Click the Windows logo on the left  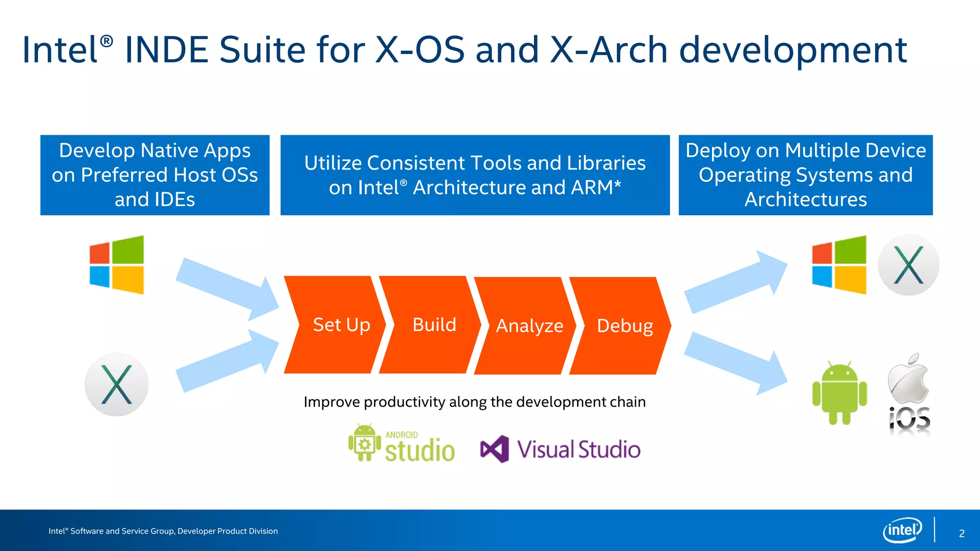[x=117, y=264]
